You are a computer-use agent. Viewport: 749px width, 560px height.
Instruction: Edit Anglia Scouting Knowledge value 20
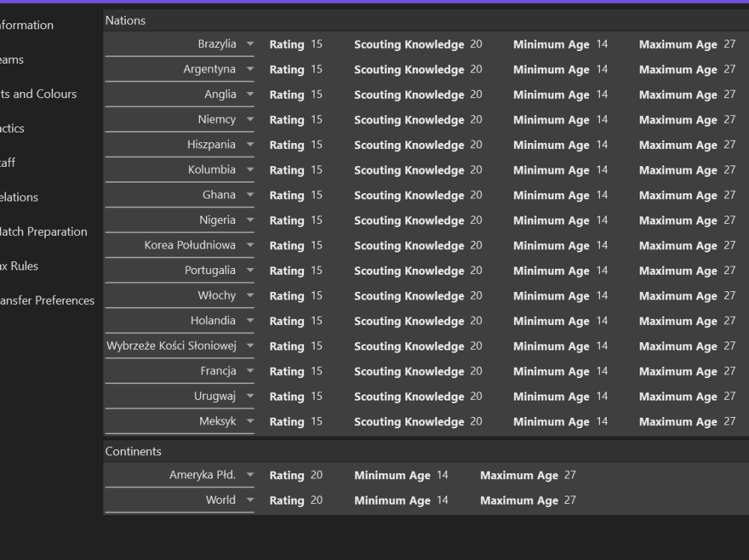tap(476, 94)
